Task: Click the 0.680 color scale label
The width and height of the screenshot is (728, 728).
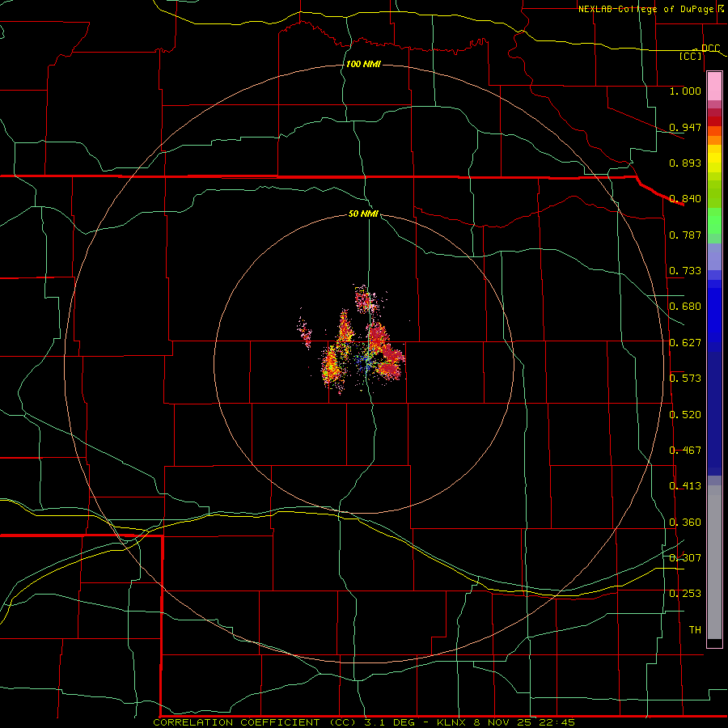Action: click(x=685, y=307)
